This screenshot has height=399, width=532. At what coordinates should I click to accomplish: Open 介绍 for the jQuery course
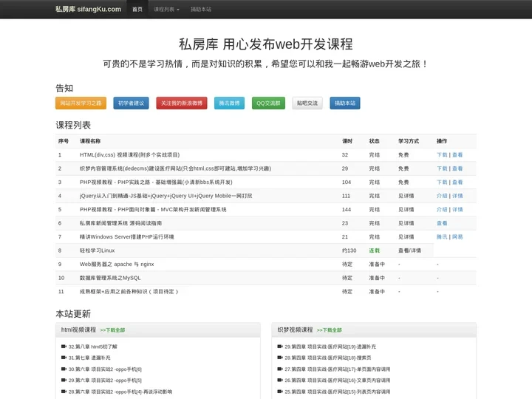(442, 196)
